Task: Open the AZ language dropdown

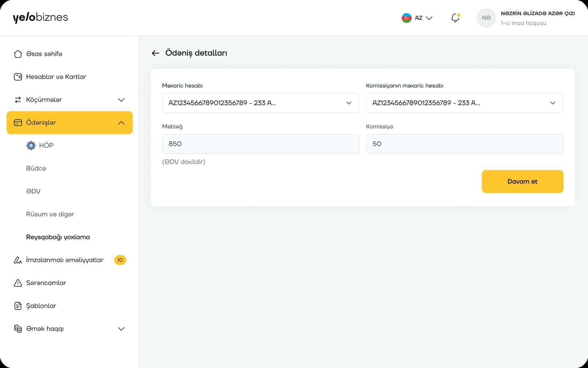Action: (x=417, y=18)
